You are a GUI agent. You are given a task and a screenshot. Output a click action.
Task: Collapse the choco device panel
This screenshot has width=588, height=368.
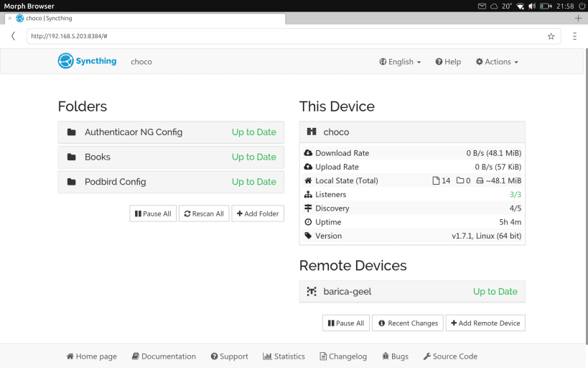[x=412, y=132]
